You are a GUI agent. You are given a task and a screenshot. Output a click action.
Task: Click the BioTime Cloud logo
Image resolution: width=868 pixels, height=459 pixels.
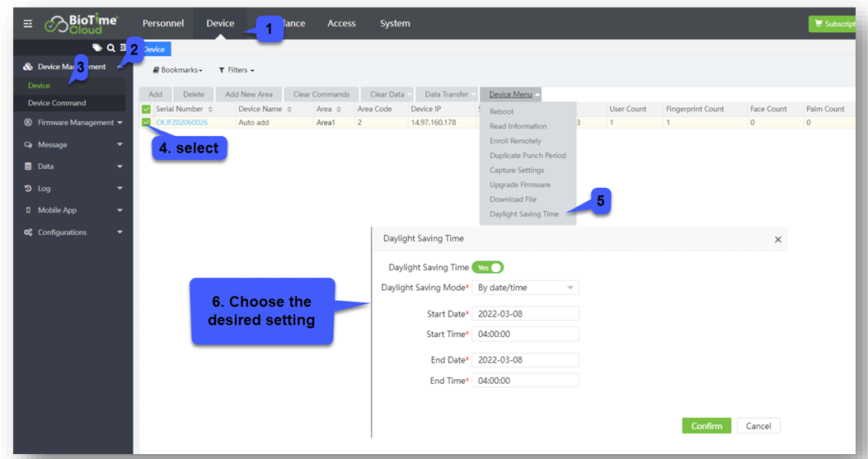pos(81,24)
